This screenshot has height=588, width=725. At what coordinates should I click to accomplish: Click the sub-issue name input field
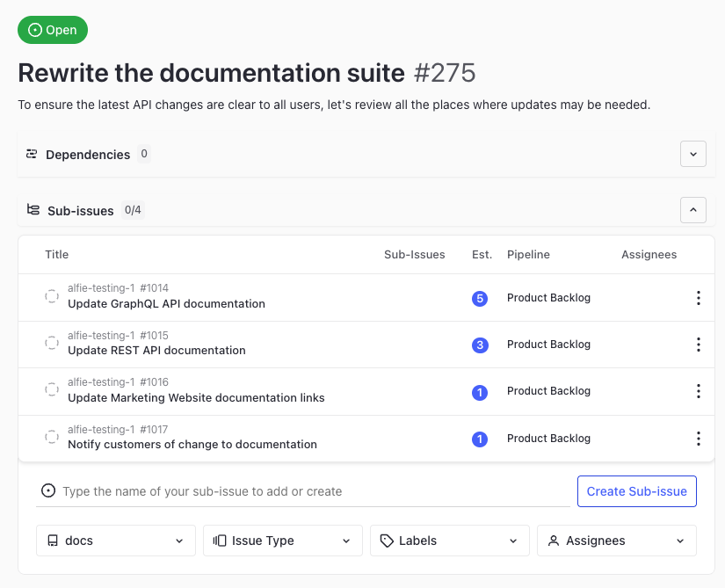(x=308, y=491)
